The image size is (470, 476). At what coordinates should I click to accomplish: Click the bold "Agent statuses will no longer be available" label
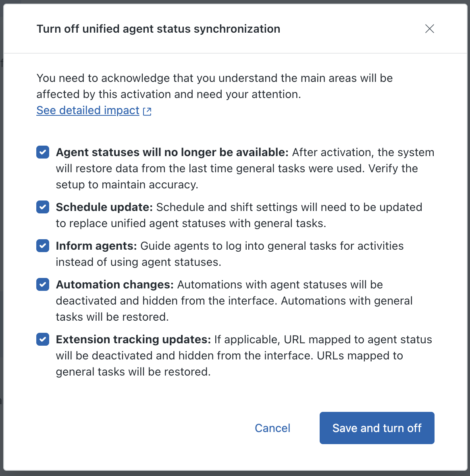172,152
